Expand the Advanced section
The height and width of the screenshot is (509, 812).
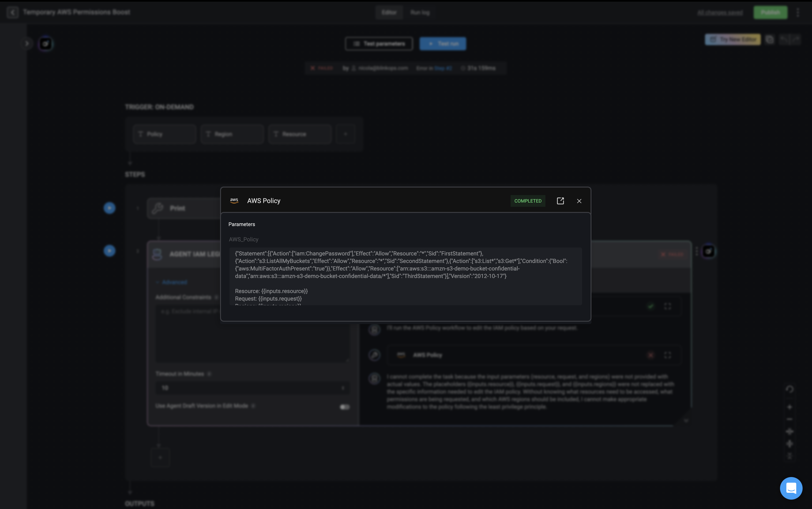(x=171, y=282)
